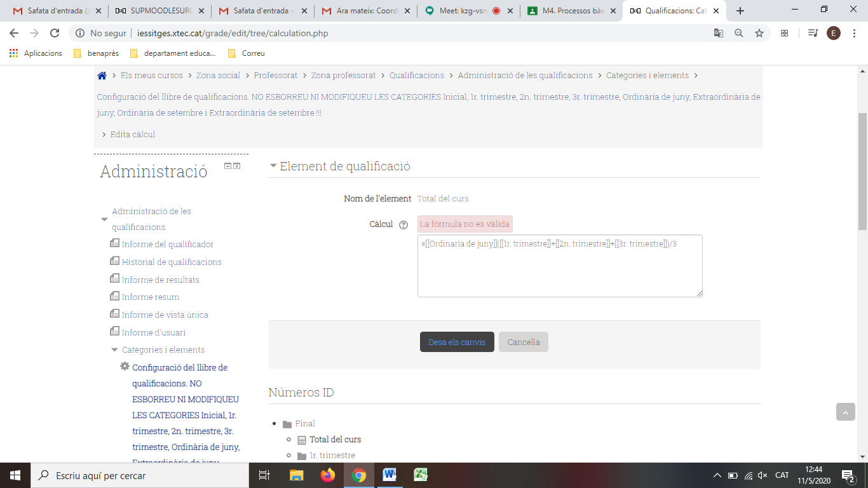Screen dimensions: 868x488
Task: Click the Zona professorat breadcrumb link
Action: click(343, 75)
